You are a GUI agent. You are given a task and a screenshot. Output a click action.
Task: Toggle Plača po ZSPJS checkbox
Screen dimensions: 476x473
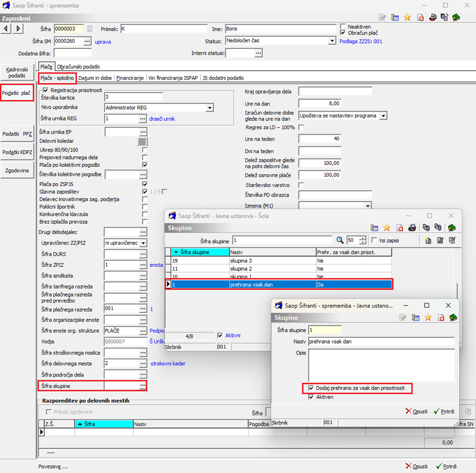(145, 184)
